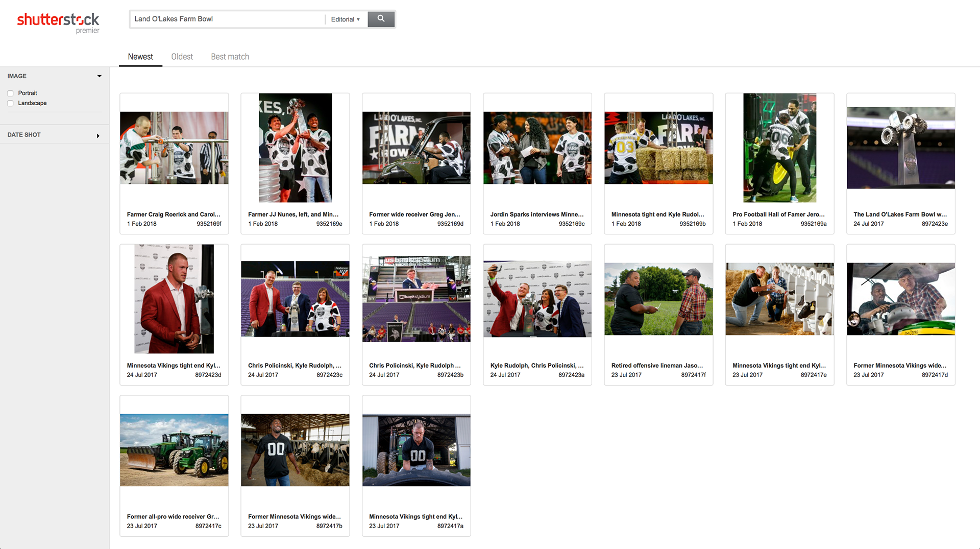The height and width of the screenshot is (549, 980).
Task: Click caption 'Pro Football Hall of Famer Jero...'
Action: click(778, 214)
